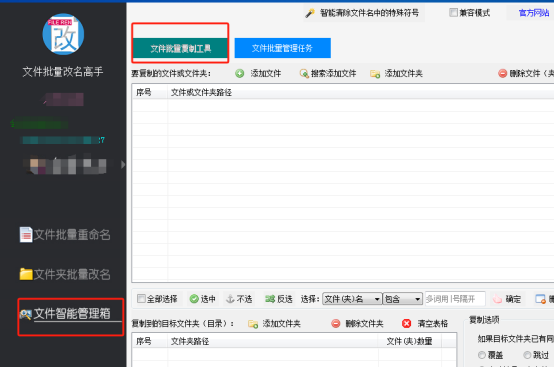Click the 添加文件 button text
The image size is (554, 368).
point(266,73)
